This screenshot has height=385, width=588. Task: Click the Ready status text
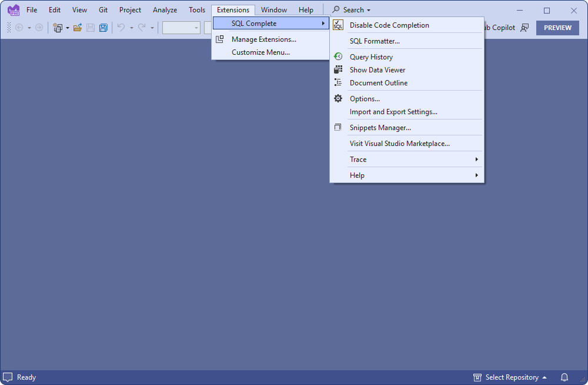tap(26, 377)
